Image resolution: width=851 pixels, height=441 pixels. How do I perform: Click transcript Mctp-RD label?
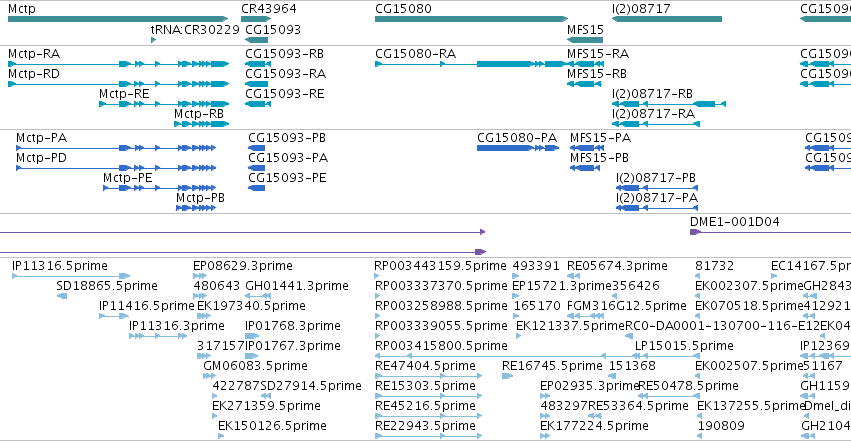click(34, 74)
